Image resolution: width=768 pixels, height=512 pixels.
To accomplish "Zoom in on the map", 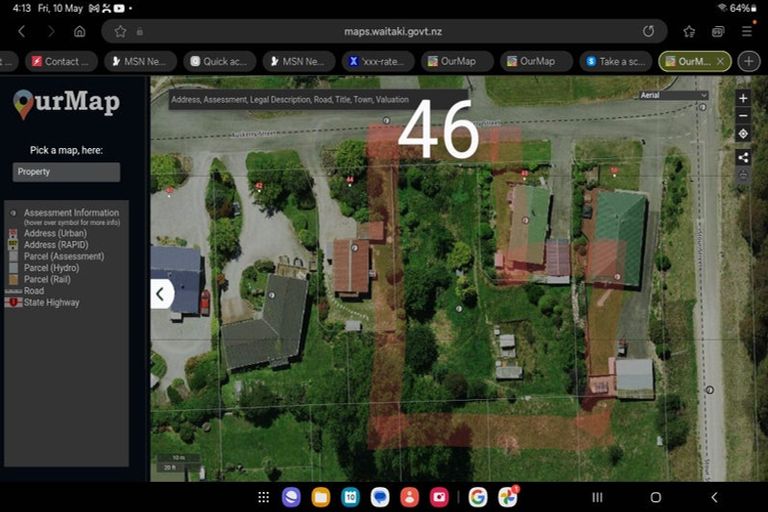I will pyautogui.click(x=742, y=99).
